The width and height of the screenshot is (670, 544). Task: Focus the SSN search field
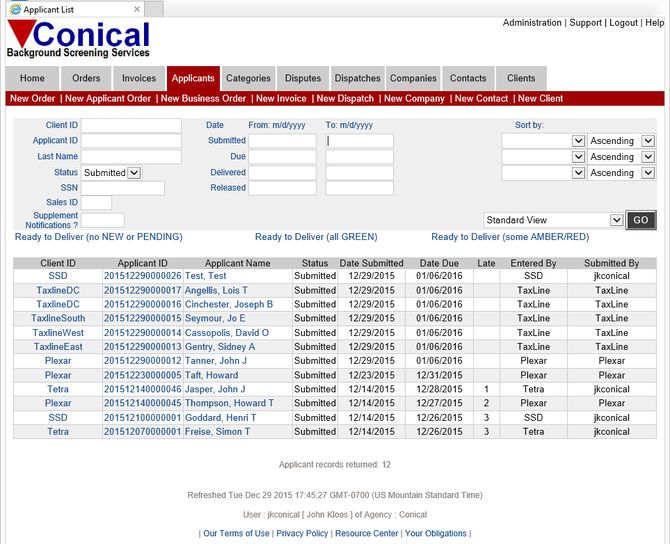click(122, 188)
